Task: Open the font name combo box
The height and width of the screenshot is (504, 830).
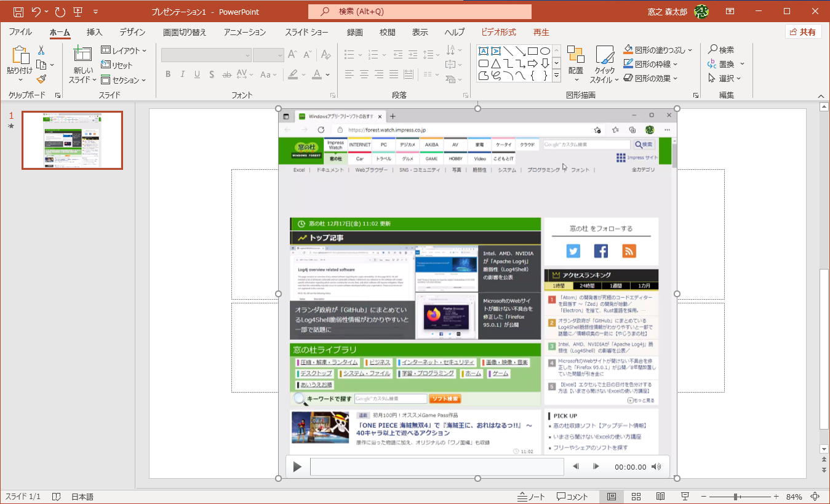Action: pos(206,55)
